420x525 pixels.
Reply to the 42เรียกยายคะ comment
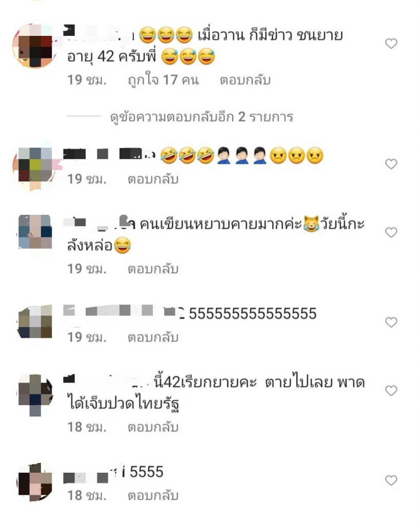pyautogui.click(x=153, y=427)
